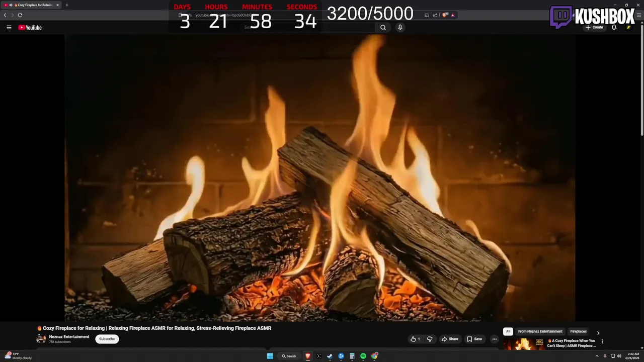Go to the YouTube home logo

point(30,28)
